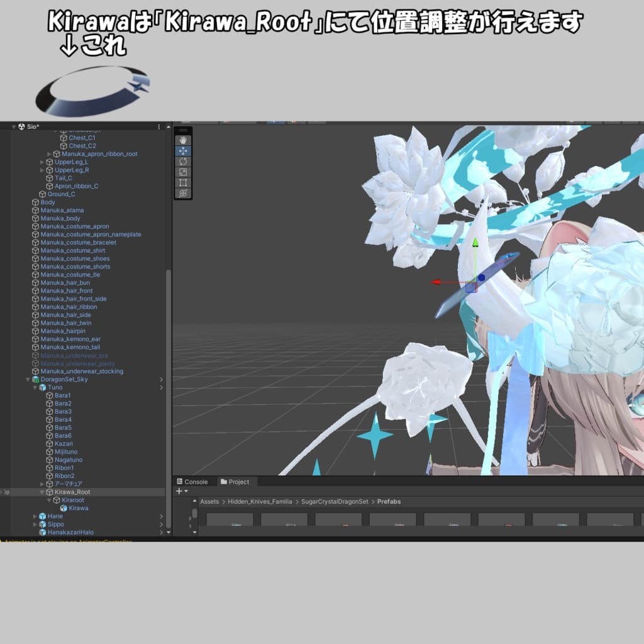Select the Scale tool
Image resolution: width=644 pixels, height=644 pixels.
coord(183,172)
